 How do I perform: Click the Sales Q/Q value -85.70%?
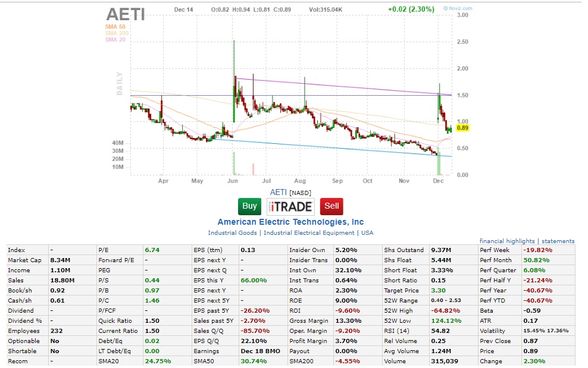pyautogui.click(x=255, y=331)
